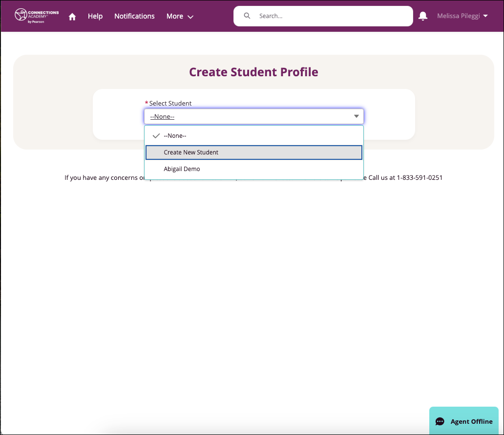Click the checkmark beside the --None-- option
The image size is (504, 435).
(x=156, y=136)
